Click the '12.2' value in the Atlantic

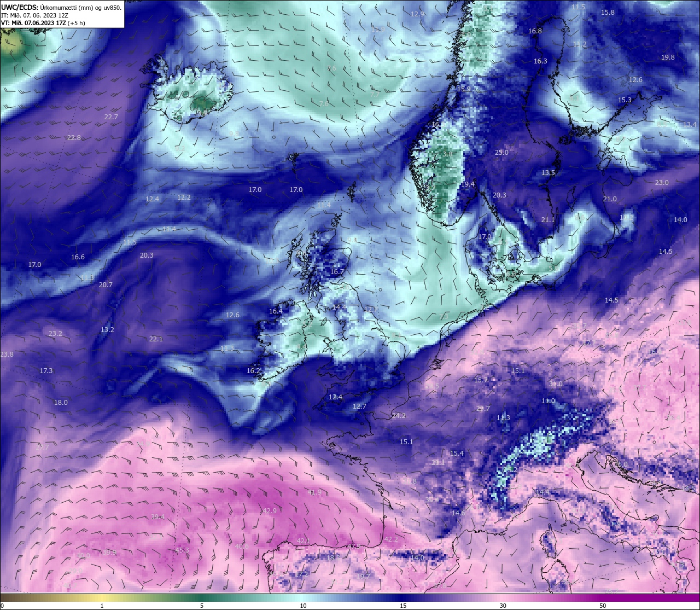(184, 197)
